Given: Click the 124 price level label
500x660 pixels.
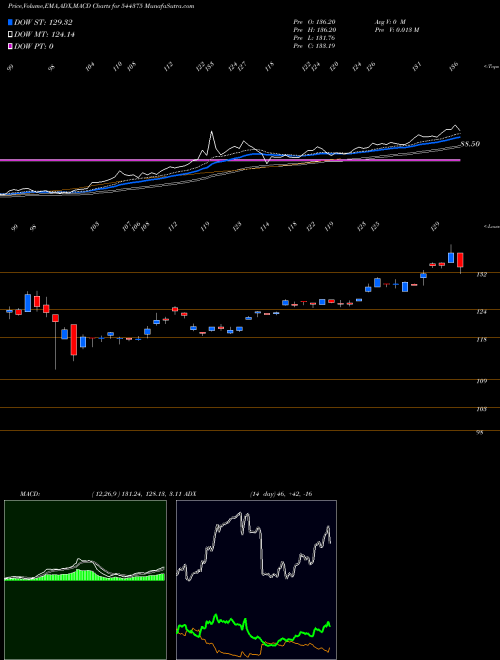Looking at the screenshot, I should [x=482, y=312].
